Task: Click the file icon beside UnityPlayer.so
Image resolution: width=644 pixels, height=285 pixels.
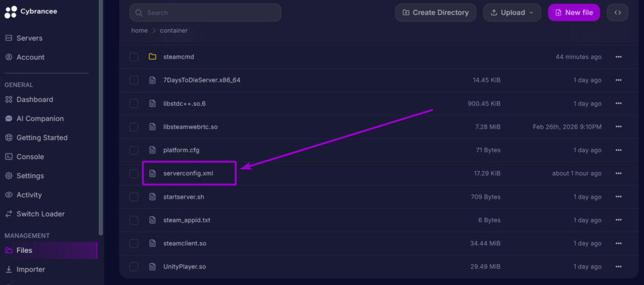Action: click(x=152, y=267)
